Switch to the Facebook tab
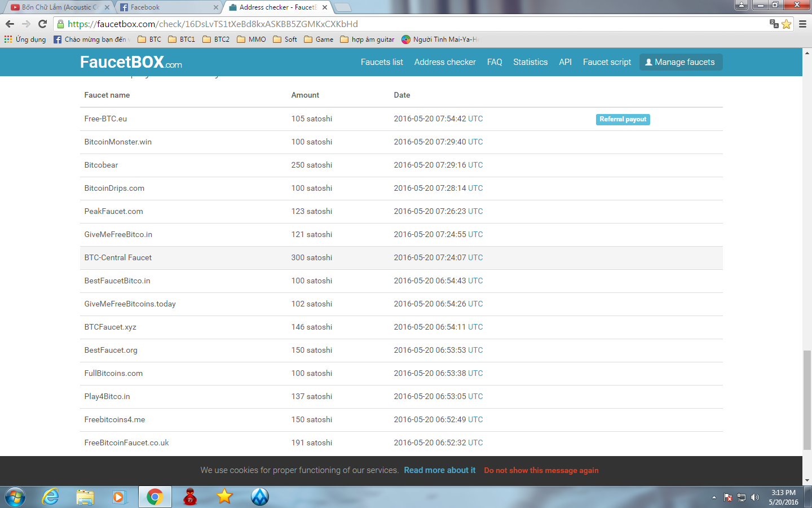This screenshot has height=508, width=812. (x=167, y=7)
